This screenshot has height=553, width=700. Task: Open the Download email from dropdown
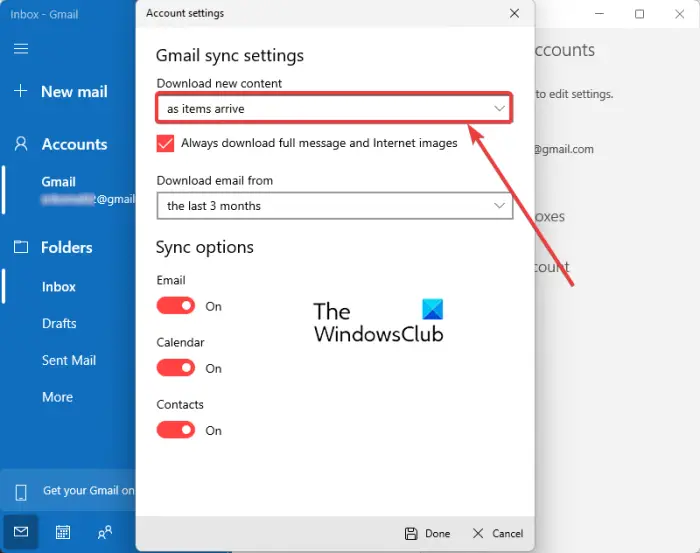[334, 206]
